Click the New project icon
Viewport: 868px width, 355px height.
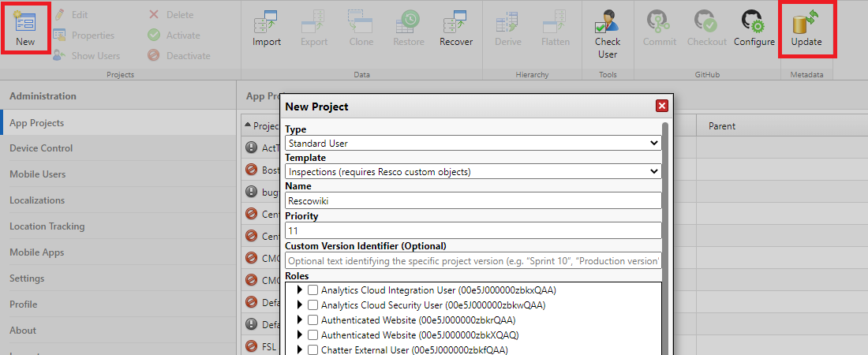point(25,21)
